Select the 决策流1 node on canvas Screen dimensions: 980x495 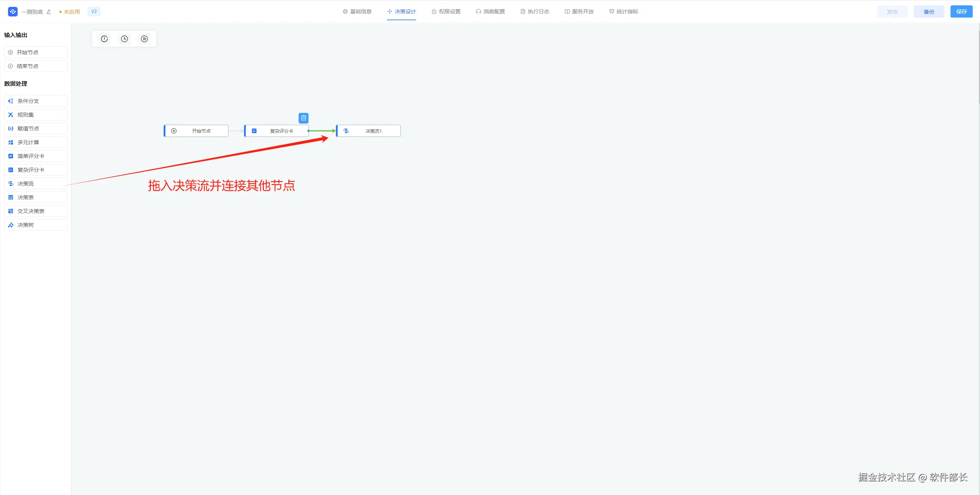369,131
